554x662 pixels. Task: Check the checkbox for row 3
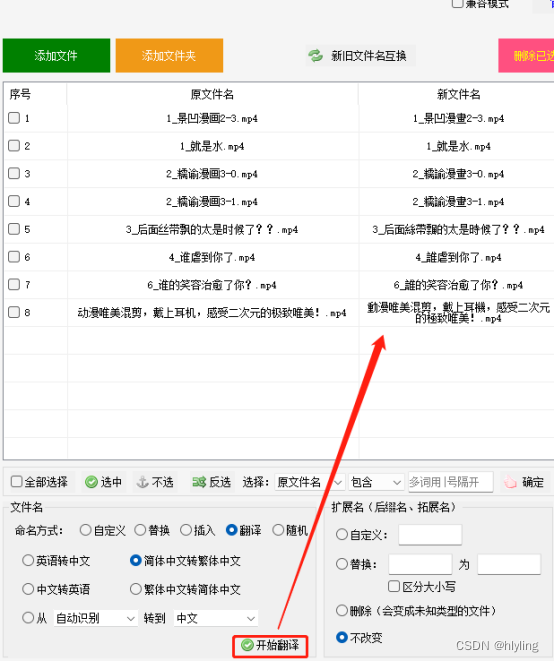(14, 173)
